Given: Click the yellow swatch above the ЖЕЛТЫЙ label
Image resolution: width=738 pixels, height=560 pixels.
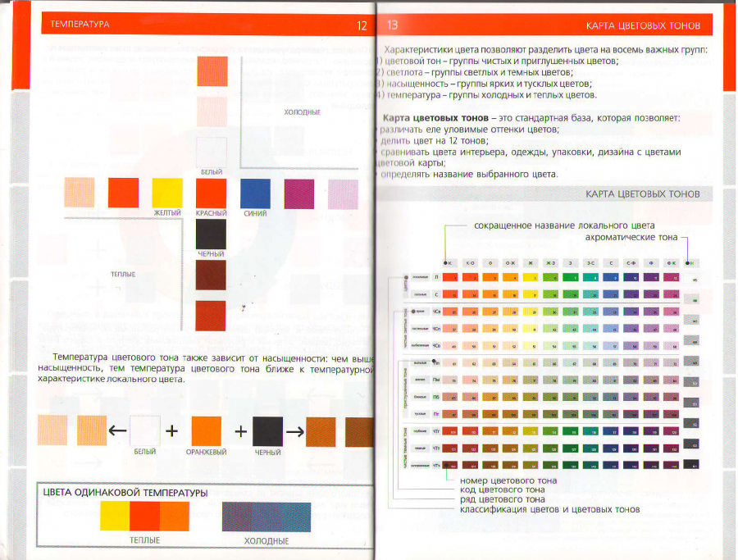Looking at the screenshot, I should point(167,193).
